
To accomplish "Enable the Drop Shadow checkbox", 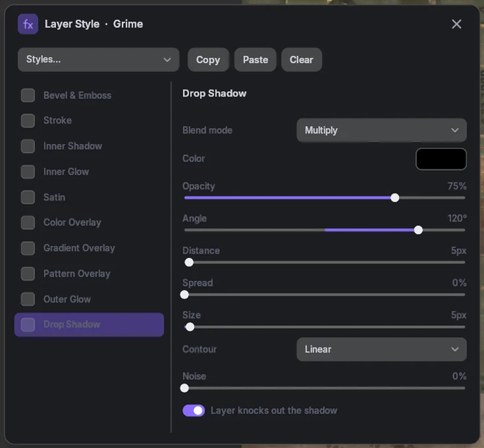I will tap(28, 325).
